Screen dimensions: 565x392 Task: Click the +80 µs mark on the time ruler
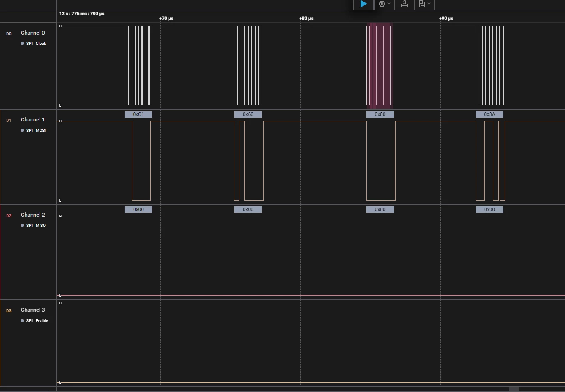[x=306, y=19]
